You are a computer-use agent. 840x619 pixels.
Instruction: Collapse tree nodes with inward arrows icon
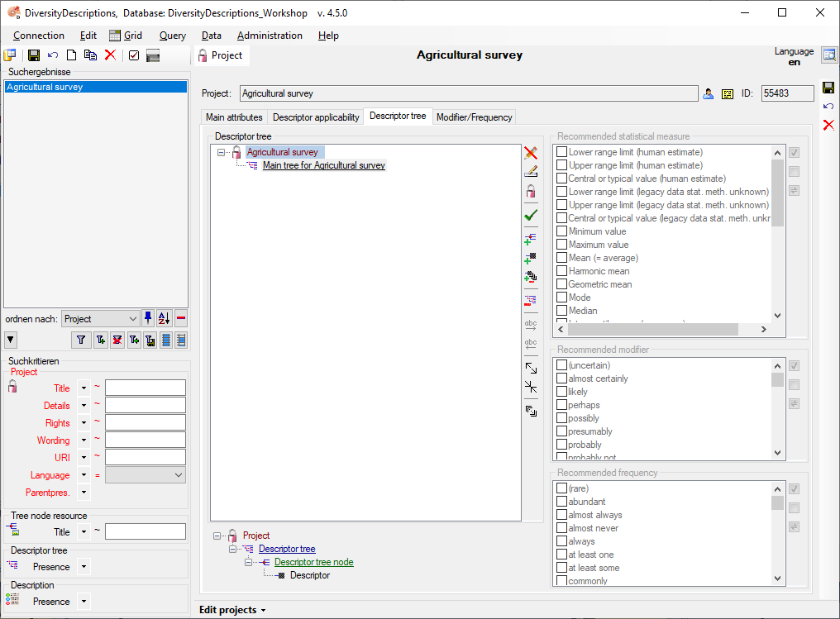pos(531,387)
